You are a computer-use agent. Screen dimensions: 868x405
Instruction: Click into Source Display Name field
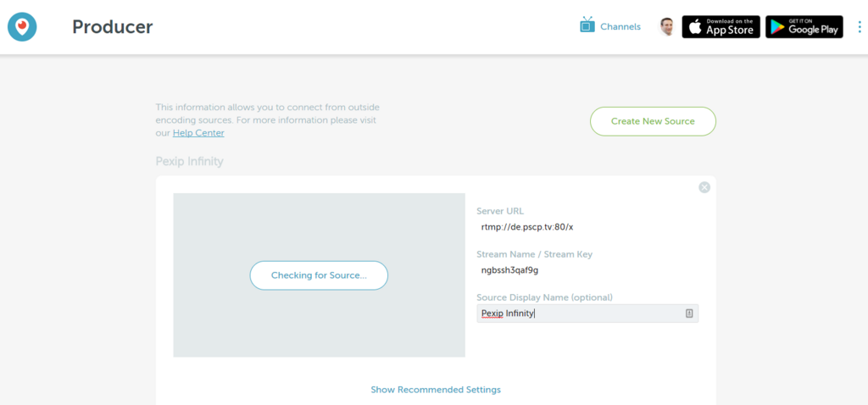pyautogui.click(x=587, y=313)
